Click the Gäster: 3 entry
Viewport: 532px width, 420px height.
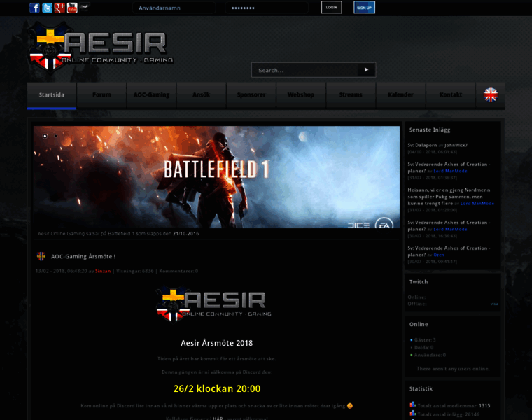tap(425, 340)
